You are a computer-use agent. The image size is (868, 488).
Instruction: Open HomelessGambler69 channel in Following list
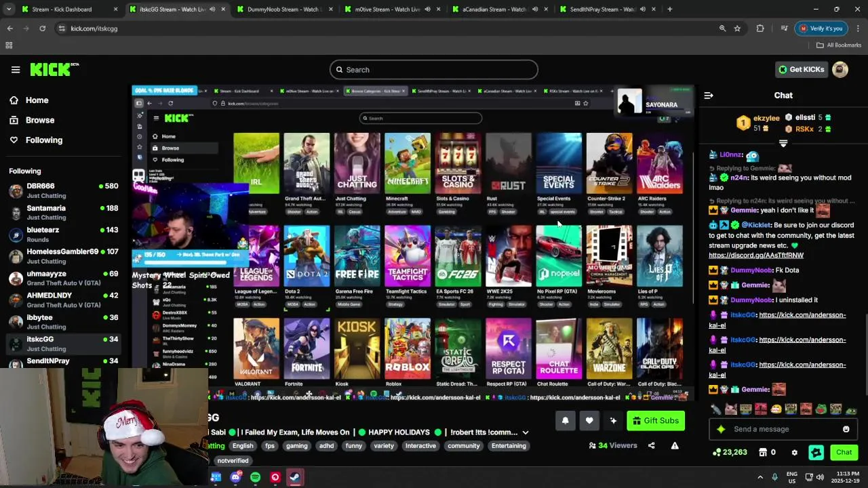pos(64,256)
